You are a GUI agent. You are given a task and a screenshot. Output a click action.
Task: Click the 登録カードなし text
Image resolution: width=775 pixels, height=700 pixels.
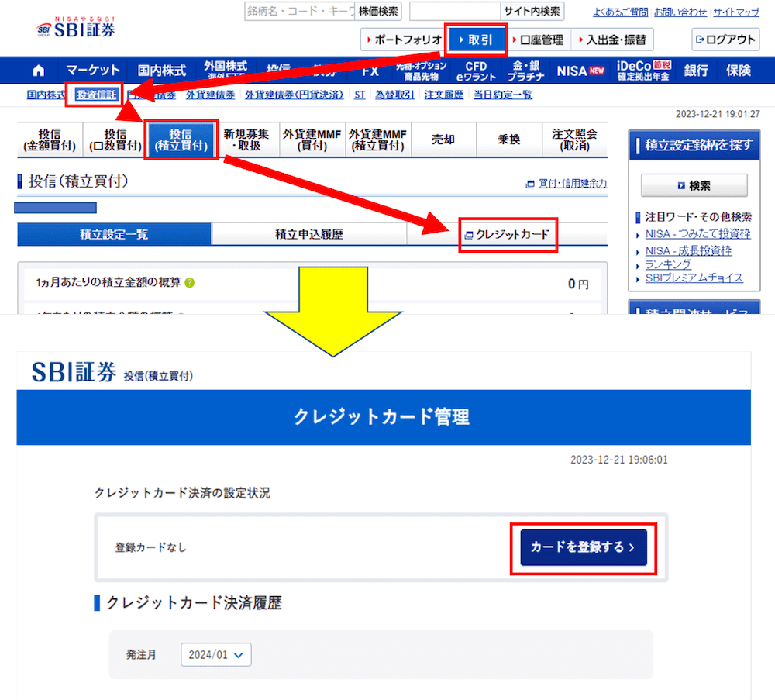click(x=151, y=547)
